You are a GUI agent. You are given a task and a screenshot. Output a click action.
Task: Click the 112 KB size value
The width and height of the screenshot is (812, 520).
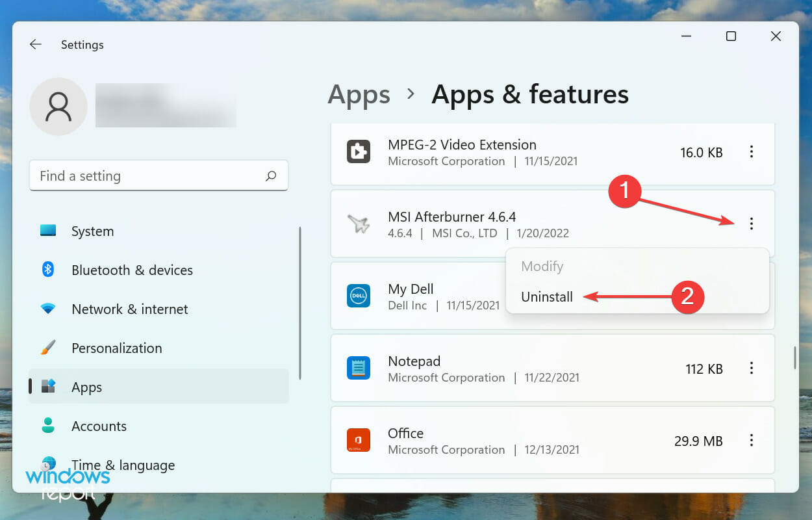click(704, 369)
